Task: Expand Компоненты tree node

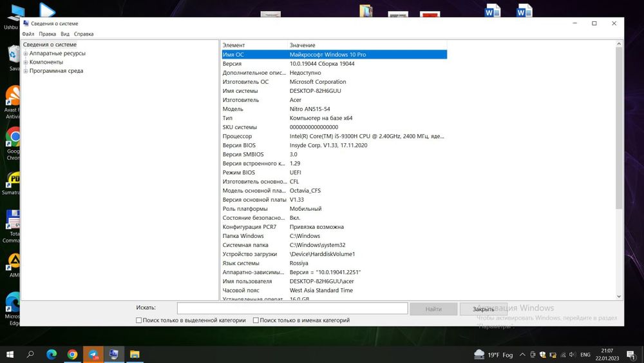Action: 26,62
